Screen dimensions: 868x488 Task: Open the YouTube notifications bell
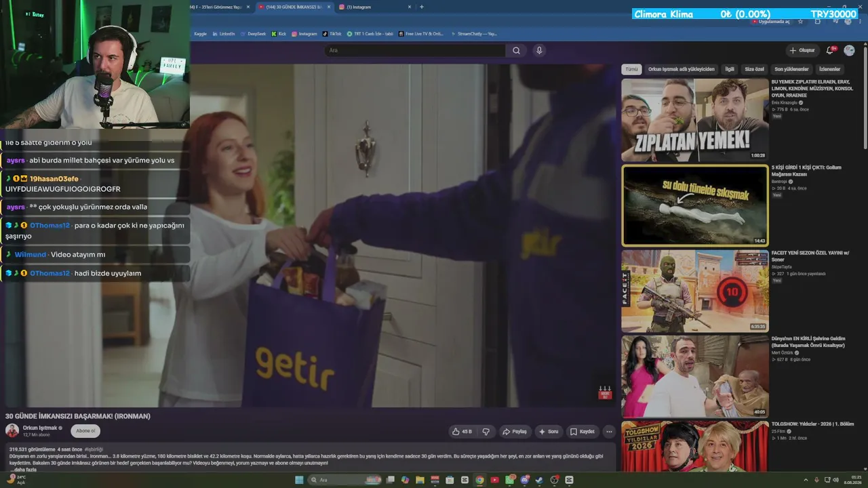click(x=830, y=50)
